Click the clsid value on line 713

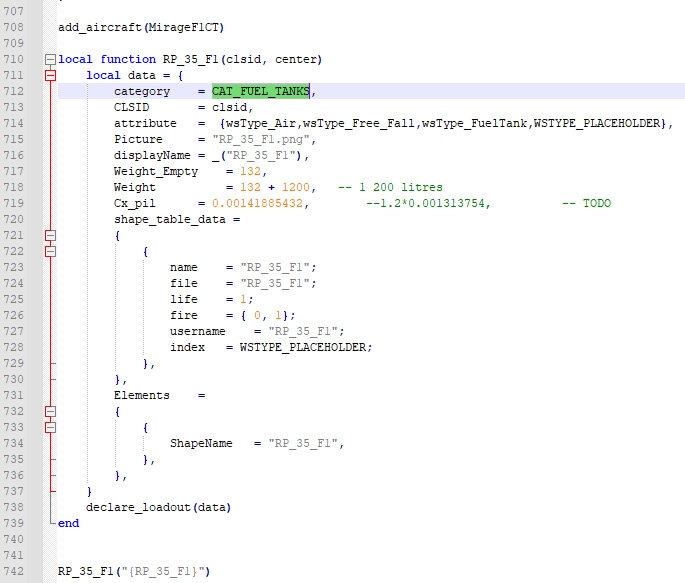coord(229,107)
